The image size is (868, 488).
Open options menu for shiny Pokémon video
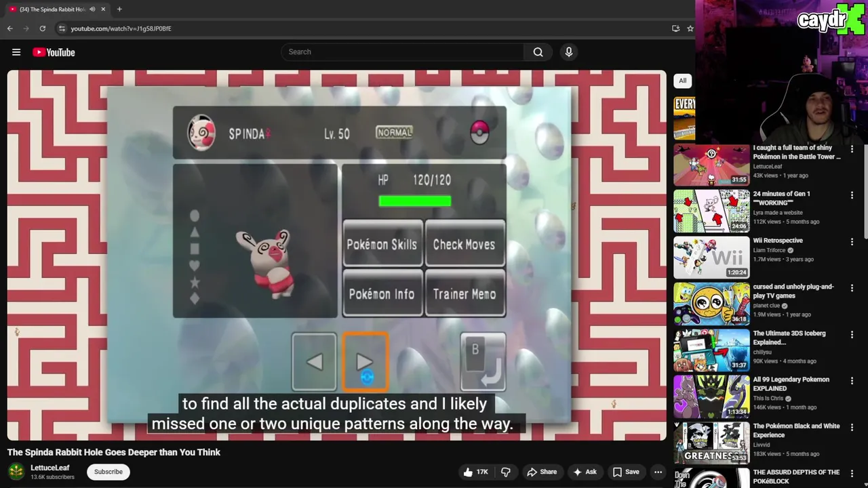tap(852, 148)
